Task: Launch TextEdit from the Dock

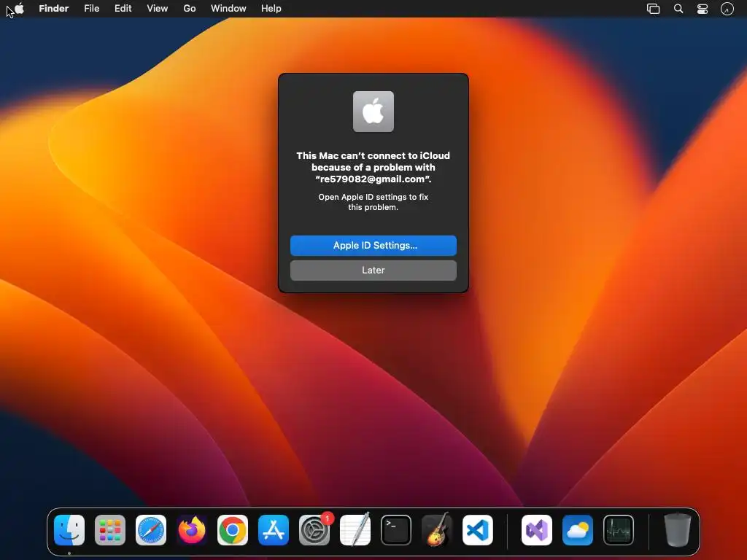Action: coord(355,530)
